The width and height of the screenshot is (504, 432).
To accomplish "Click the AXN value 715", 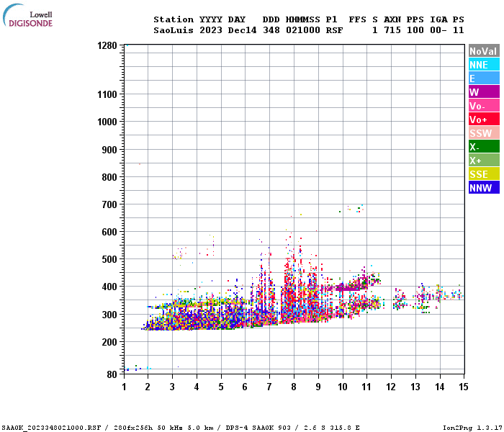I will 392,30.
